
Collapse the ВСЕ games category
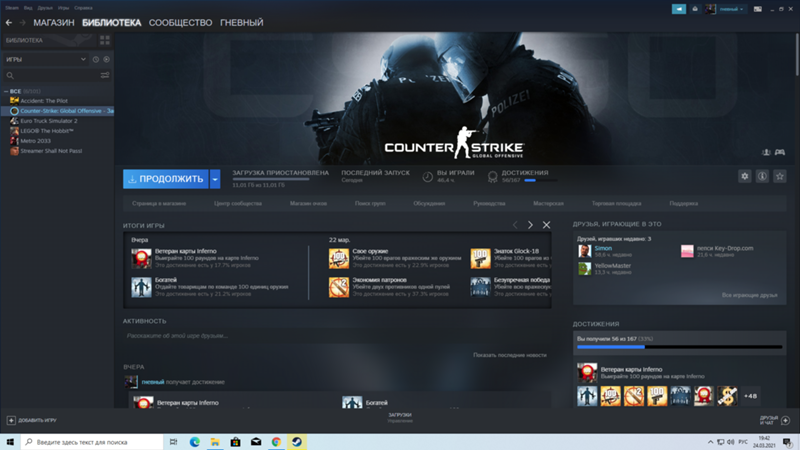[x=6, y=91]
